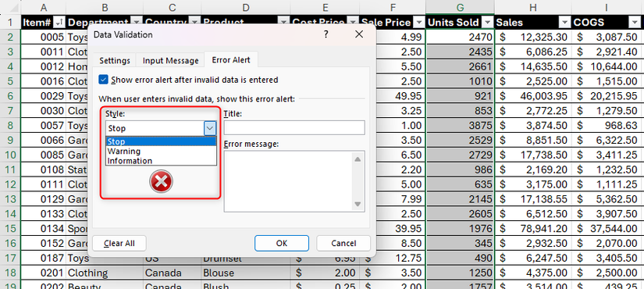Dismiss dialog with the Cancel button

(343, 243)
